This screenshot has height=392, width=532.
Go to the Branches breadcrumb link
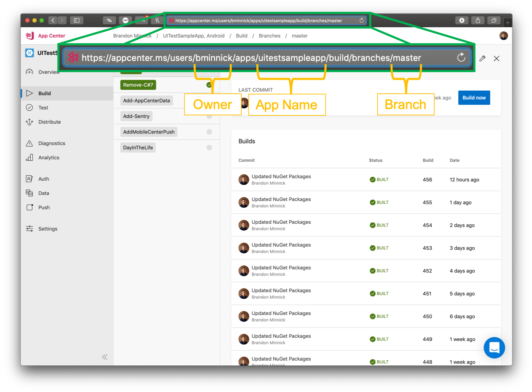point(269,36)
